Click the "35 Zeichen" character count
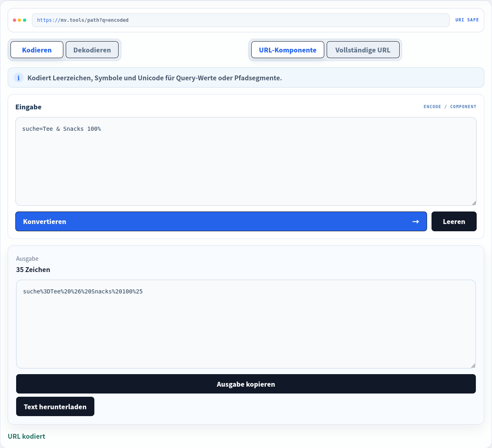 point(33,270)
